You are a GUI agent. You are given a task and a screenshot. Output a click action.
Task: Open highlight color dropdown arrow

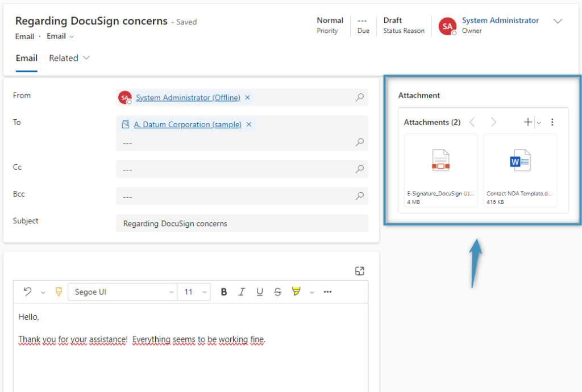coord(312,292)
